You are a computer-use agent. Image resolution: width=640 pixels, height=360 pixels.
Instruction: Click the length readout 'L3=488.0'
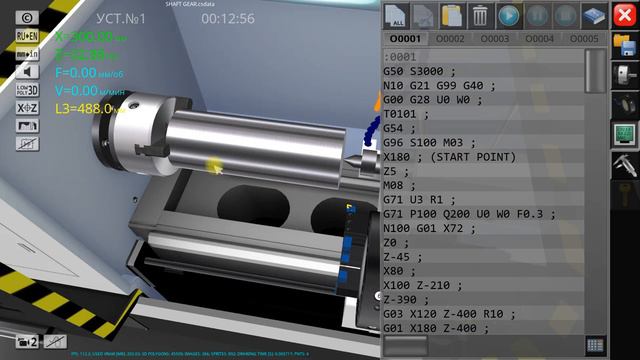tap(91, 109)
